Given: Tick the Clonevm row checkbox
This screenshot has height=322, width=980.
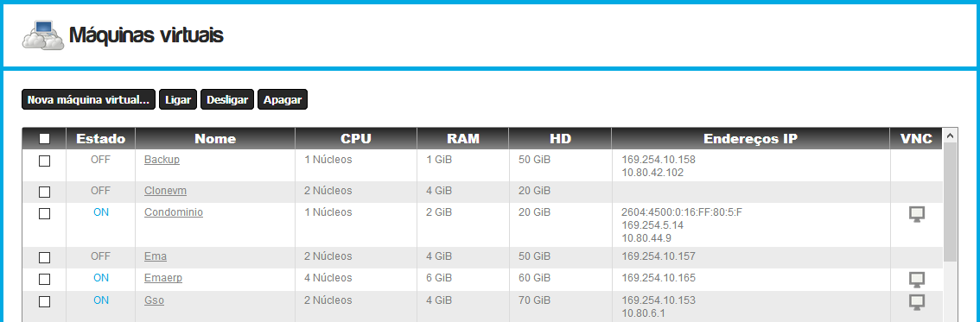Looking at the screenshot, I should tap(44, 192).
